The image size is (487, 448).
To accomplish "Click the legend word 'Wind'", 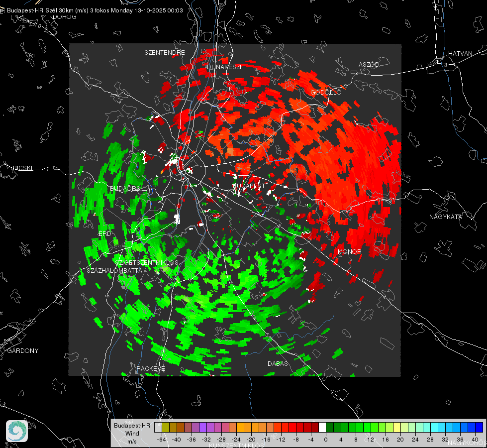I will tap(132, 434).
